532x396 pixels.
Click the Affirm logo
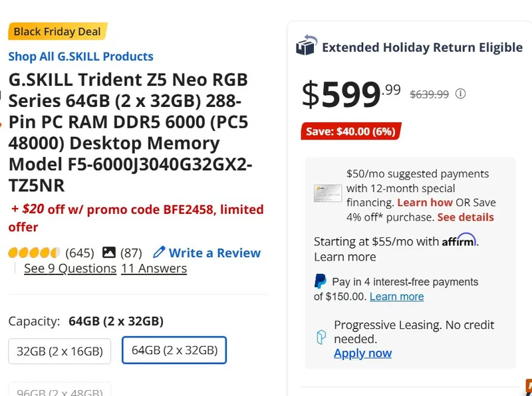460,240
